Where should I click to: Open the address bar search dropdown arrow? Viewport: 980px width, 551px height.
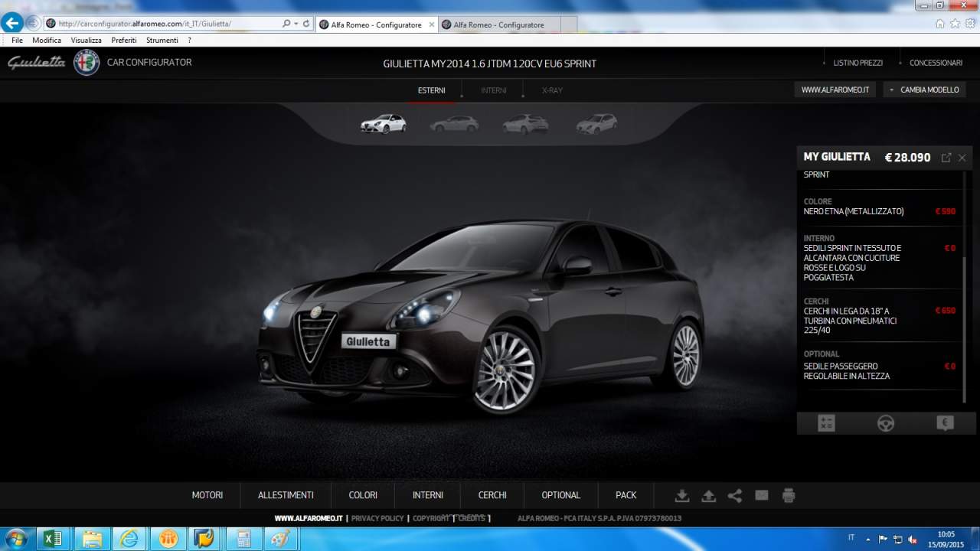[x=296, y=24]
